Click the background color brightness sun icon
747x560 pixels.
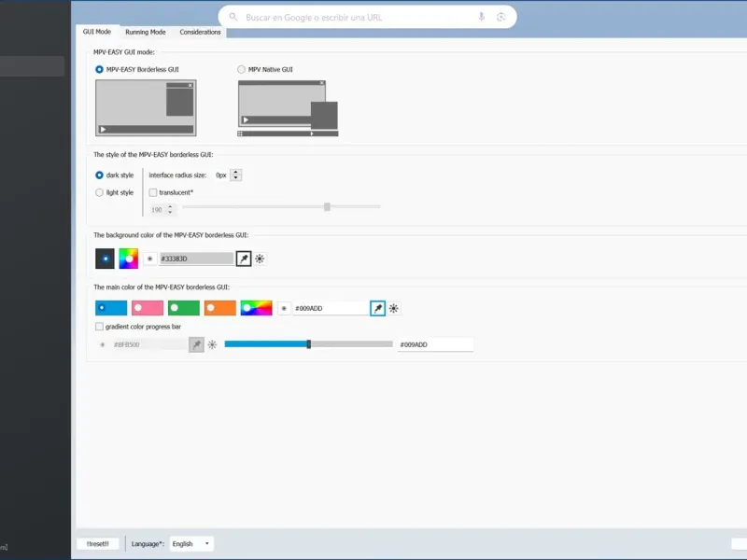coord(260,259)
